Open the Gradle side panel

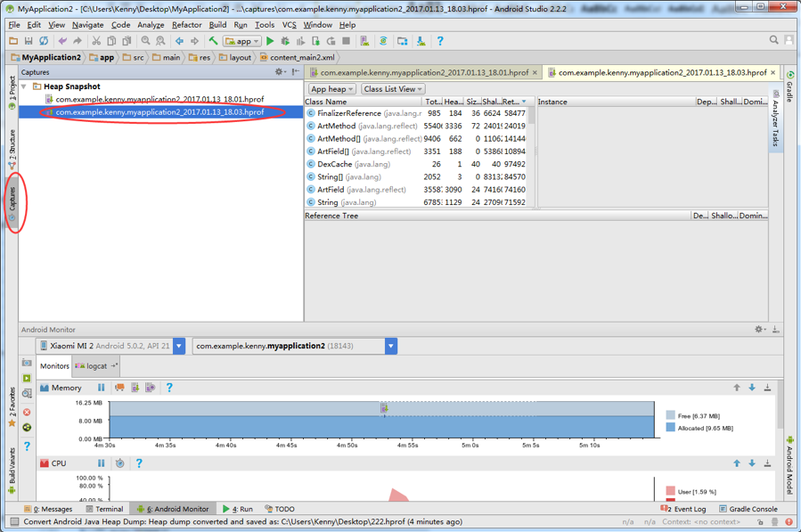point(789,86)
